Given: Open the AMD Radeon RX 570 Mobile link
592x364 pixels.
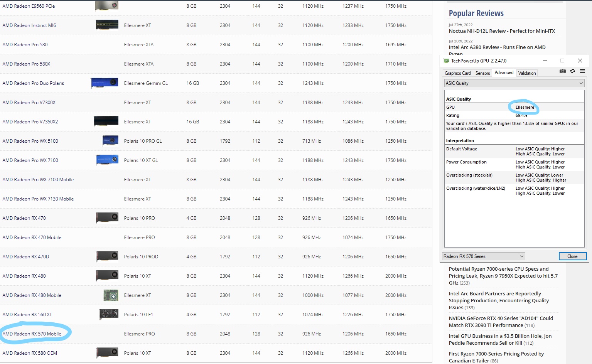Looking at the screenshot, I should [32, 334].
